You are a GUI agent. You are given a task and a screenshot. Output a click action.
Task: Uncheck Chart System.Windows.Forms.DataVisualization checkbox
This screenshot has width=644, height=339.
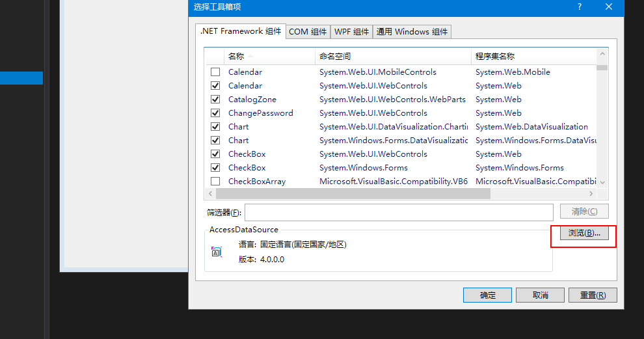pyautogui.click(x=215, y=140)
